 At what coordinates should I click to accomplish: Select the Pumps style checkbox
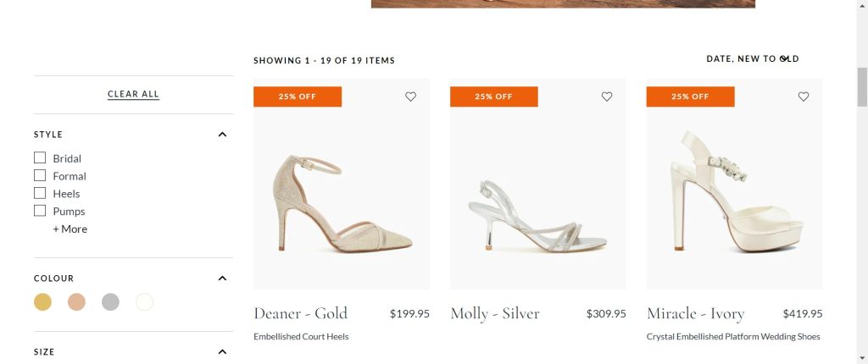[x=40, y=211]
